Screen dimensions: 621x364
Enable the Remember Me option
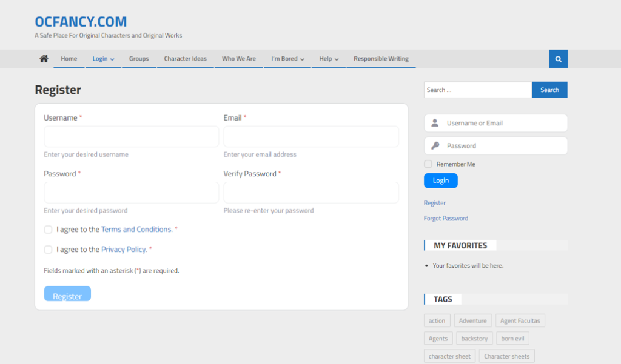pyautogui.click(x=428, y=164)
